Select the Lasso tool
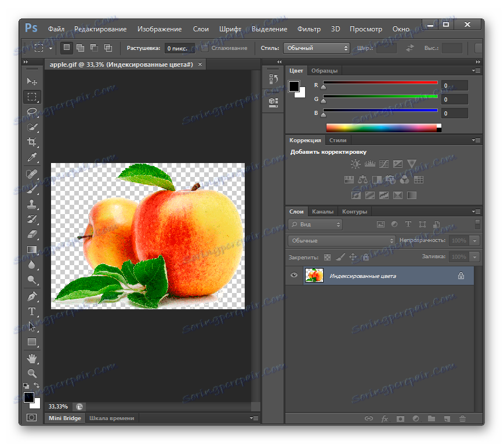This screenshot has width=504, height=445. pos(32,112)
